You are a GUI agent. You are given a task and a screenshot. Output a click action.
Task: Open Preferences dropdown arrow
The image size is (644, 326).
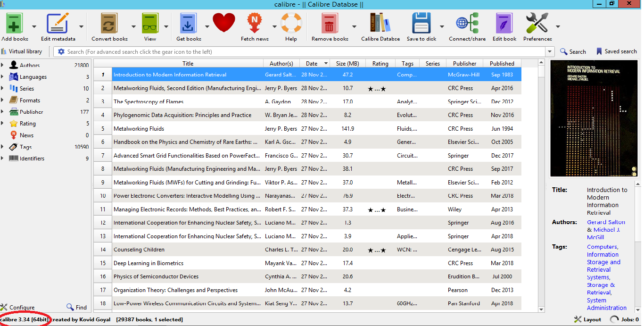558,27
